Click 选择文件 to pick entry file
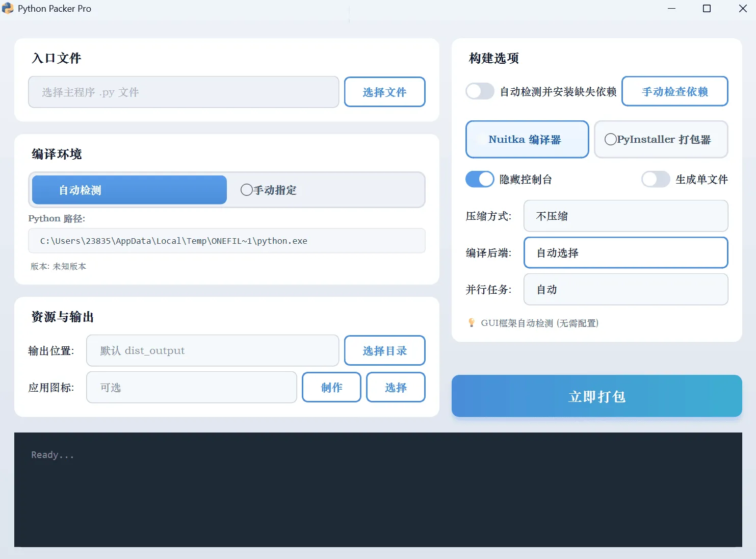 [384, 92]
